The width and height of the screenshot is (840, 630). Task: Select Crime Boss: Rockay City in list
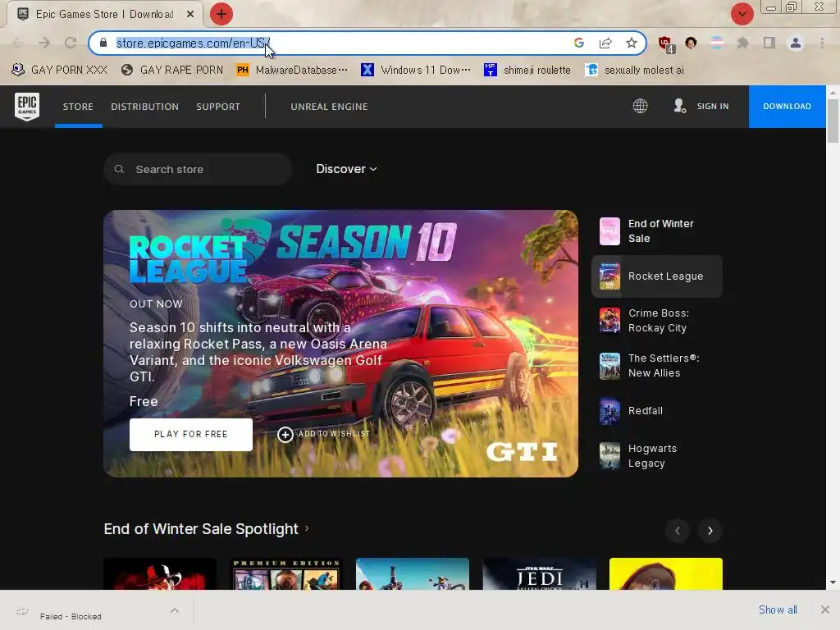(657, 321)
